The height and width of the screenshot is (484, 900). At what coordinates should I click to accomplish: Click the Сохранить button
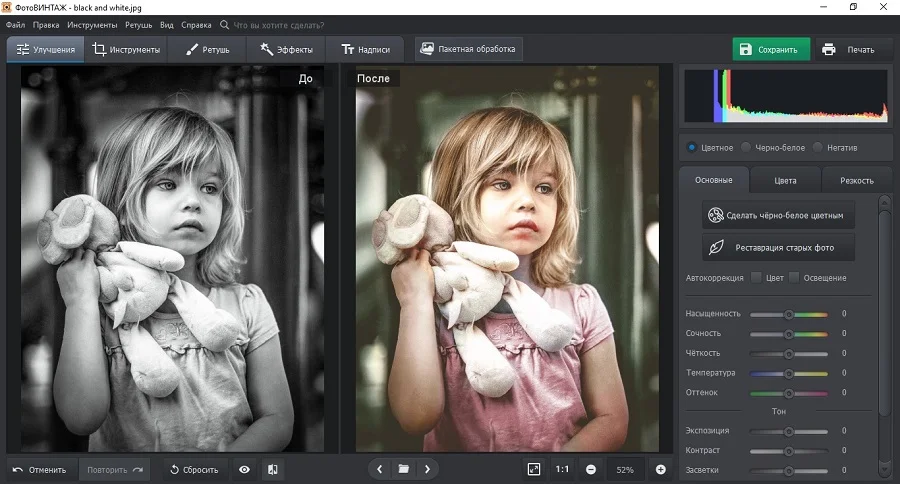[770, 49]
